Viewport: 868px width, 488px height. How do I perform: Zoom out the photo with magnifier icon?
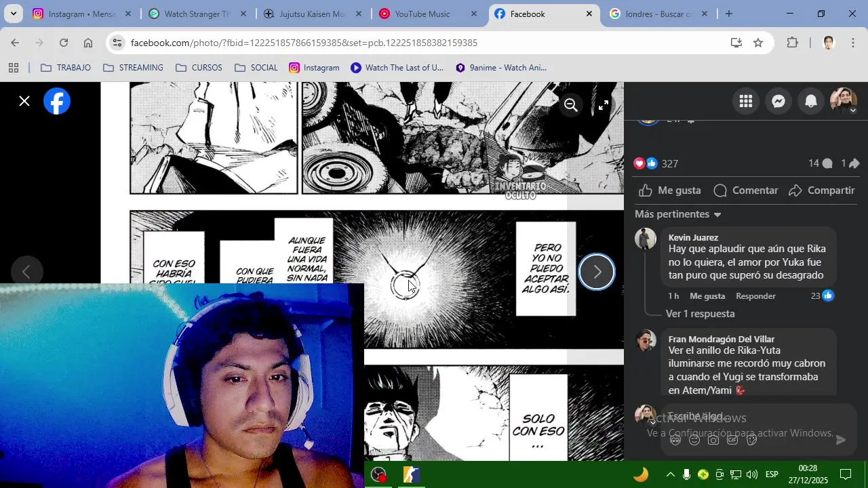click(571, 105)
